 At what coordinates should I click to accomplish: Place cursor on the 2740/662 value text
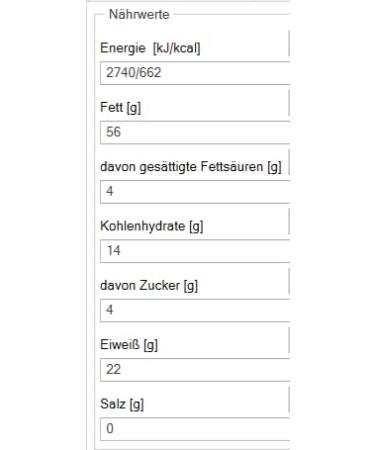pyautogui.click(x=134, y=73)
